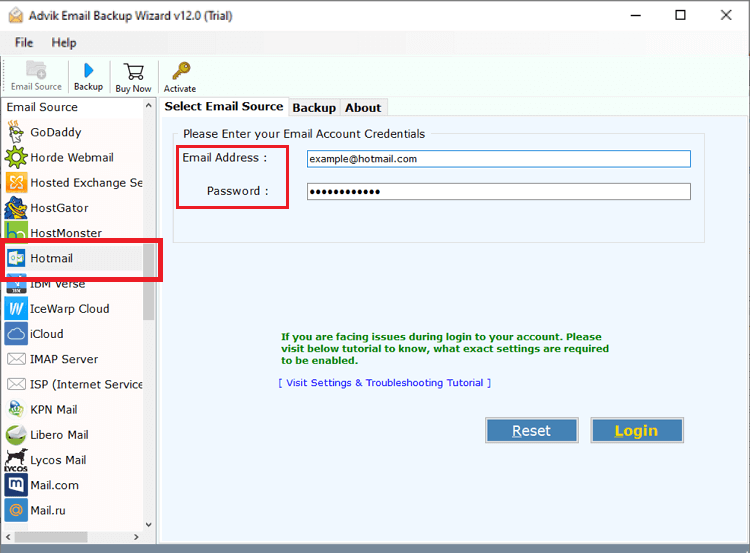Click the Email Address input field

point(498,159)
